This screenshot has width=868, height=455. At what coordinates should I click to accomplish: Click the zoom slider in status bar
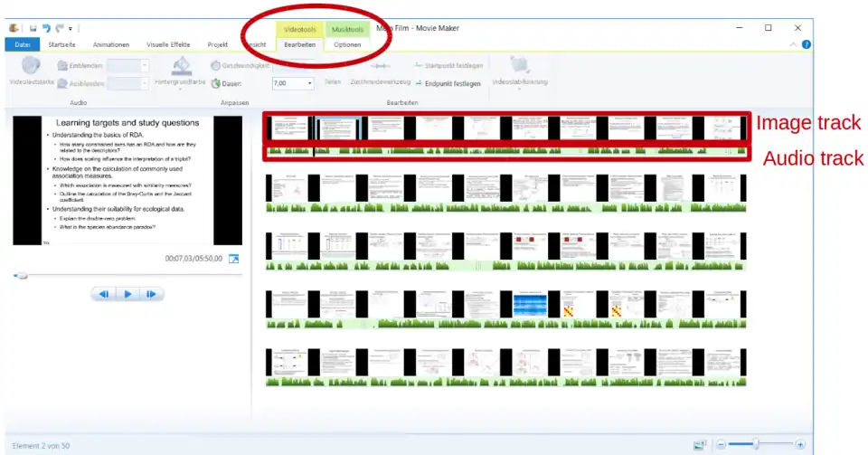tap(756, 445)
